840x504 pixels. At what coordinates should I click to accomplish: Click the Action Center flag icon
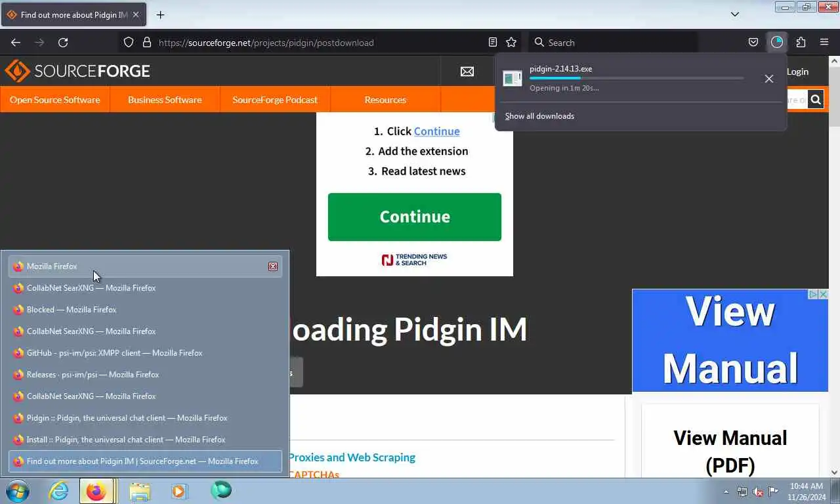point(774,492)
